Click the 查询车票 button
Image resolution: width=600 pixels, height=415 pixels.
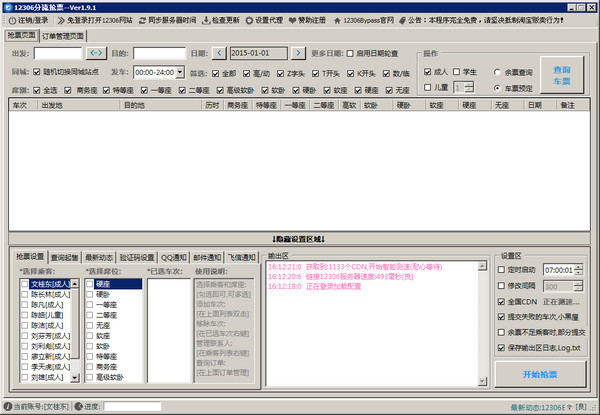pos(562,75)
